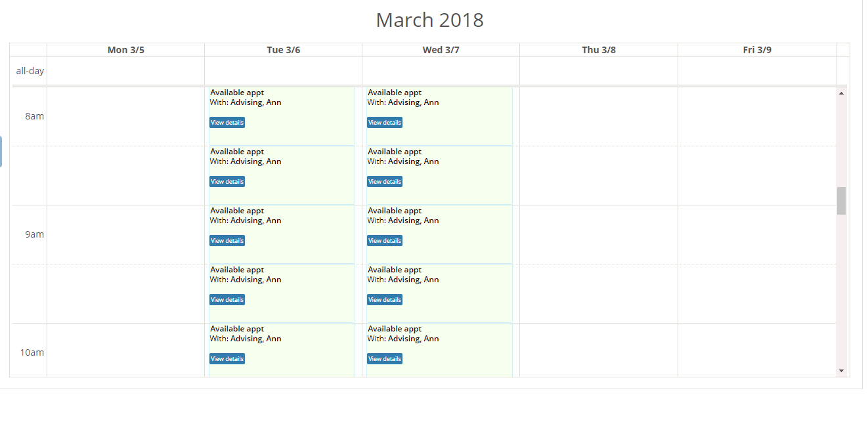Click the calendar's vertical scrollbar thumb
868x424 pixels.
pos(841,201)
